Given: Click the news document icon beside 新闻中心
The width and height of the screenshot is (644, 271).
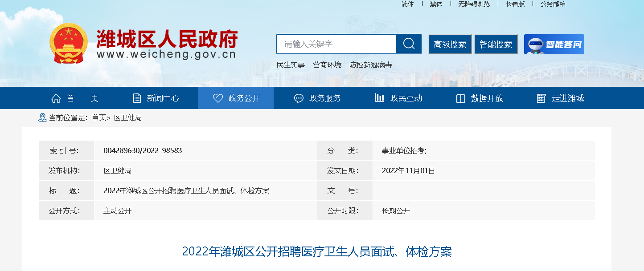Looking at the screenshot, I should pyautogui.click(x=137, y=98).
